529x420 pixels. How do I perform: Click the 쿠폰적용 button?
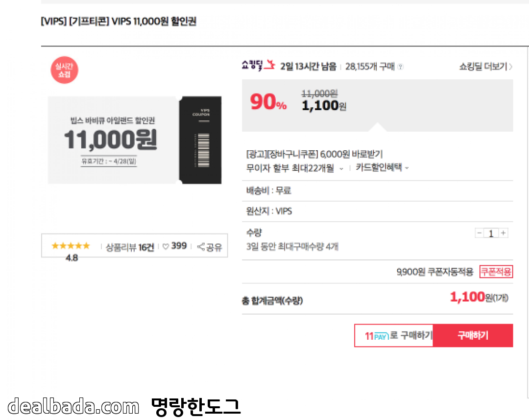click(496, 272)
